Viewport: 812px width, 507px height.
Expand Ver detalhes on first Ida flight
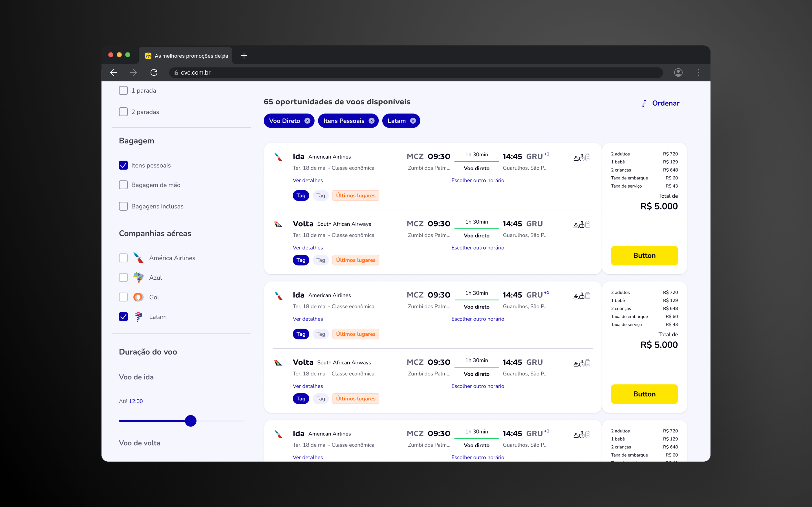[308, 180]
